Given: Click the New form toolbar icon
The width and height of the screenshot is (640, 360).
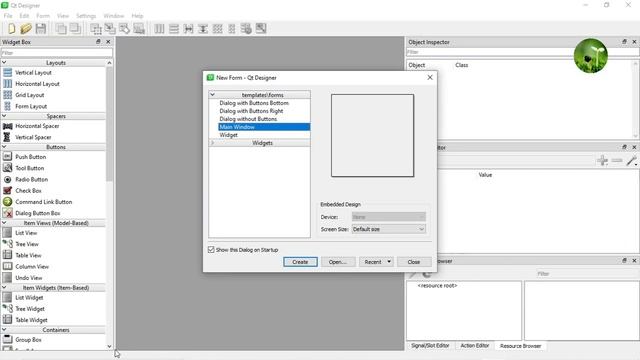Looking at the screenshot, I should [11, 29].
